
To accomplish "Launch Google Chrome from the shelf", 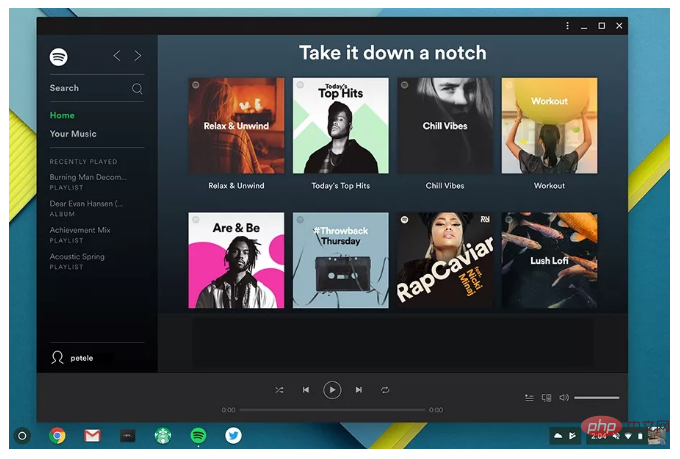I will (x=57, y=436).
